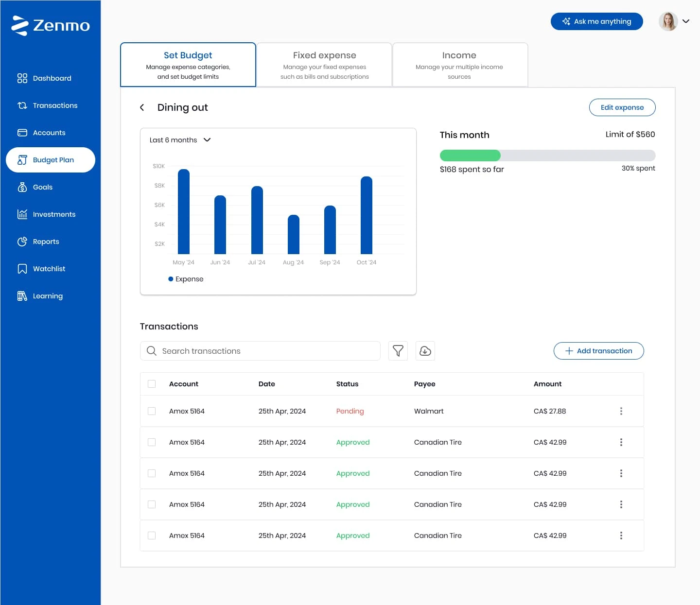The width and height of the screenshot is (700, 605).
Task: Click the 30% spent label
Action: (x=638, y=168)
